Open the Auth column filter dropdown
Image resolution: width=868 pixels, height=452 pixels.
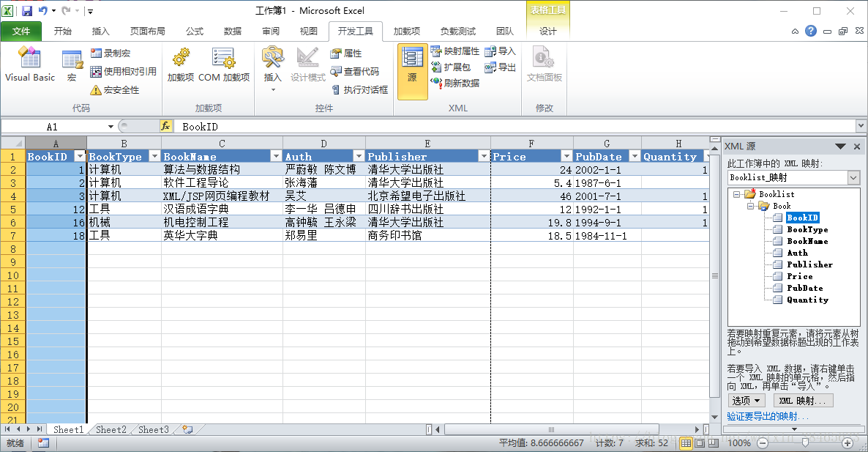pyautogui.click(x=358, y=156)
